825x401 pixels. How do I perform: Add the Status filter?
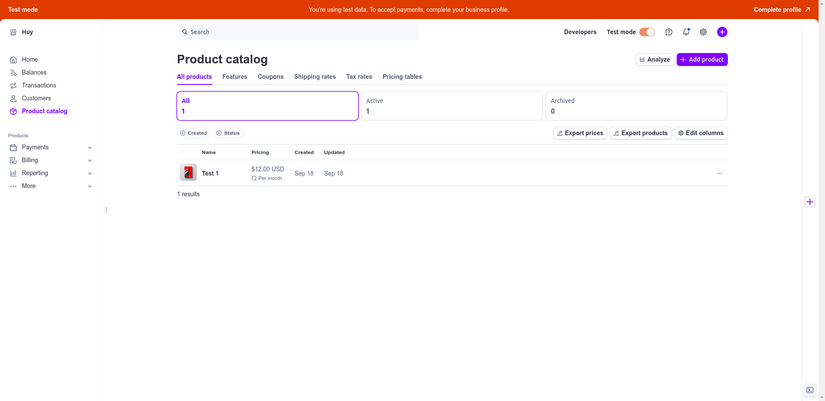228,133
